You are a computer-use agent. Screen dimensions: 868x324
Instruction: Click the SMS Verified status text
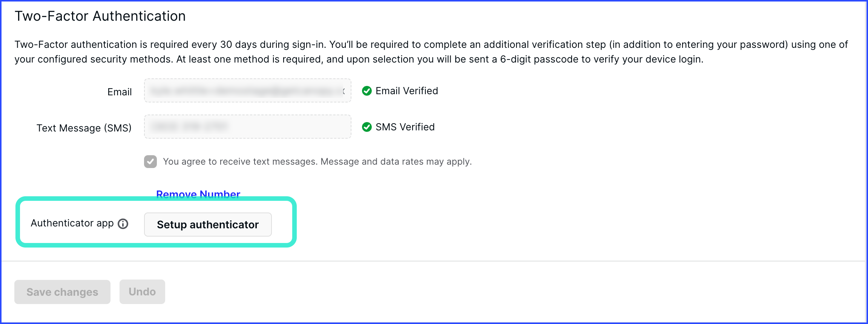(x=405, y=127)
